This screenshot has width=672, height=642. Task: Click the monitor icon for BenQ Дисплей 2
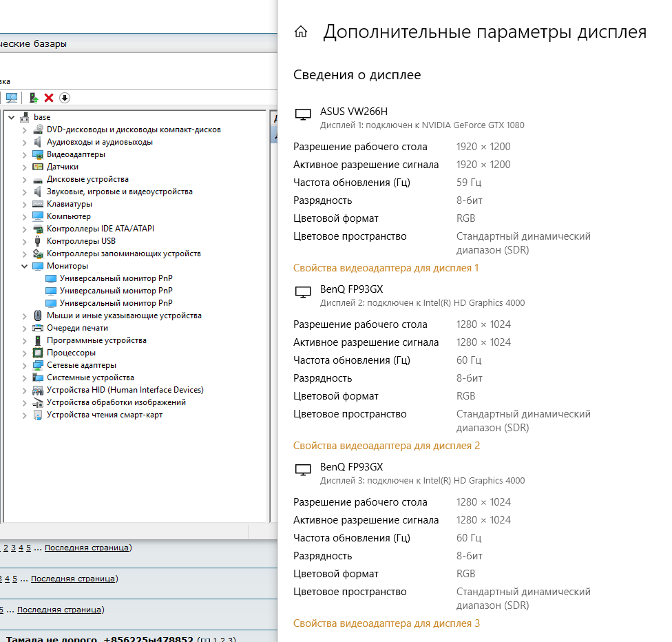tap(303, 293)
